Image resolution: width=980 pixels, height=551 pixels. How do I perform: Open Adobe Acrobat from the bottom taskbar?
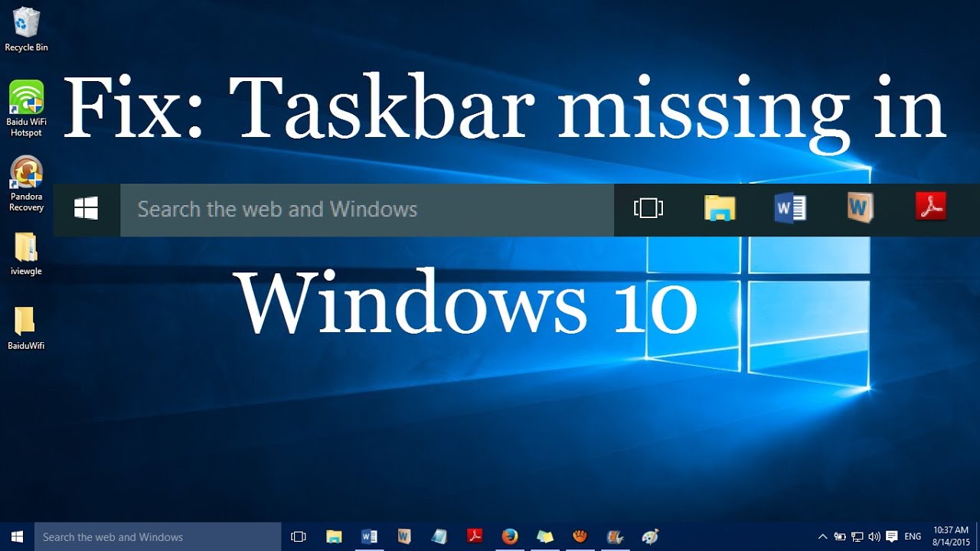pos(475,536)
